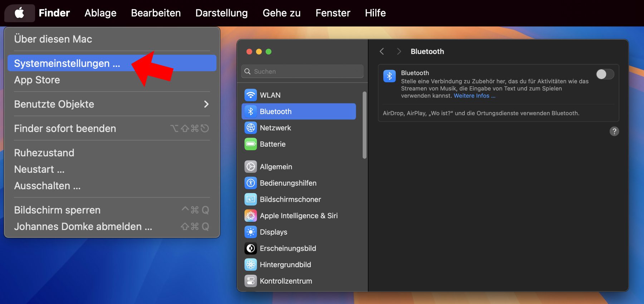The image size is (644, 304).
Task: Click the WLAN wifi icon in sidebar
Action: [x=250, y=95]
